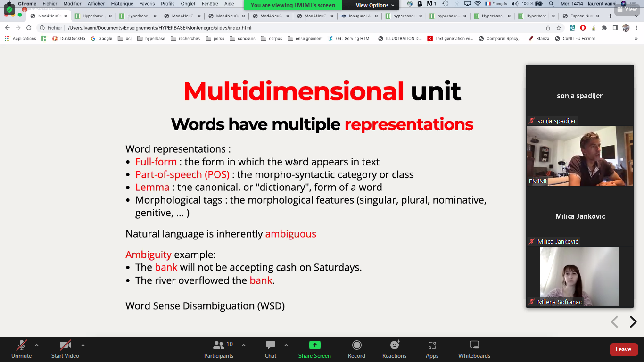
Task: Expand audio options arrow beside Unmute
Action: [x=37, y=345]
